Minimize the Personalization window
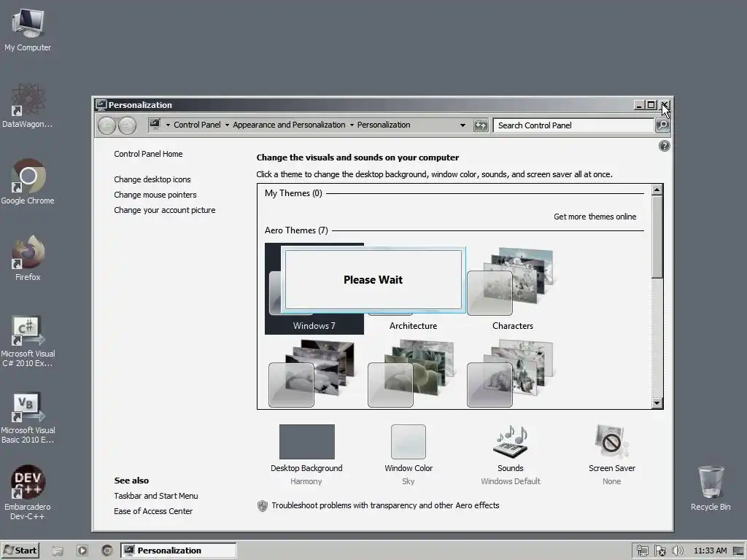The width and height of the screenshot is (747, 560). [x=639, y=105]
